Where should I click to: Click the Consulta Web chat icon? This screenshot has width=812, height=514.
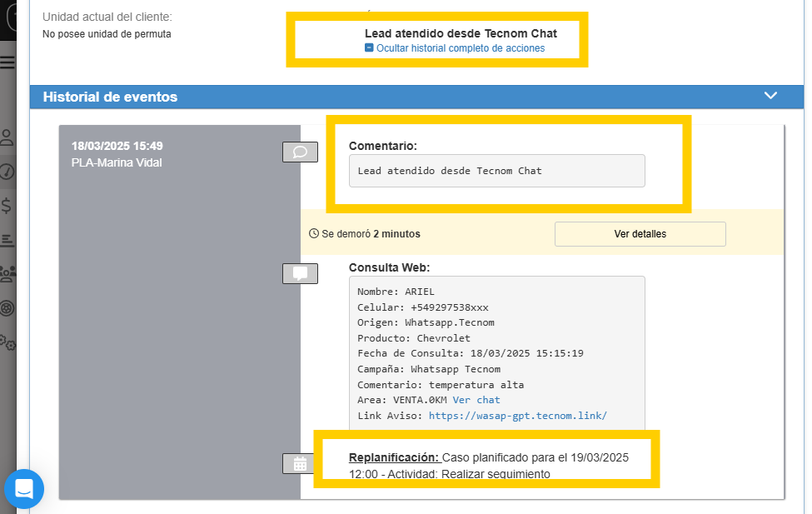(x=300, y=273)
